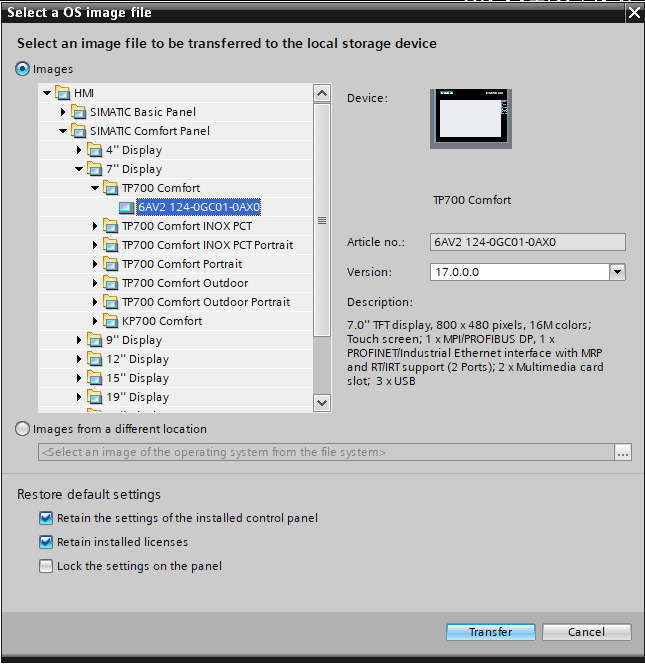Image resolution: width=645 pixels, height=664 pixels.
Task: Click the 12'' Display folder icon
Action: pyautogui.click(x=95, y=359)
